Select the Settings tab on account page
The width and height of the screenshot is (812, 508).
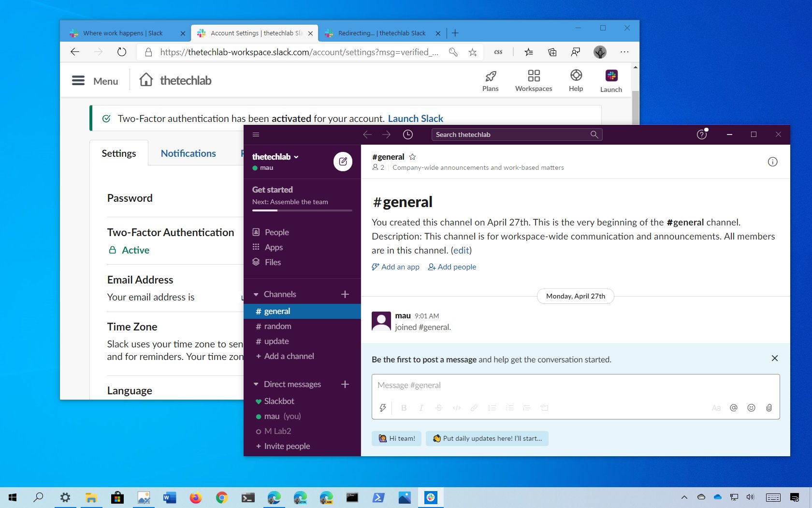tap(119, 153)
